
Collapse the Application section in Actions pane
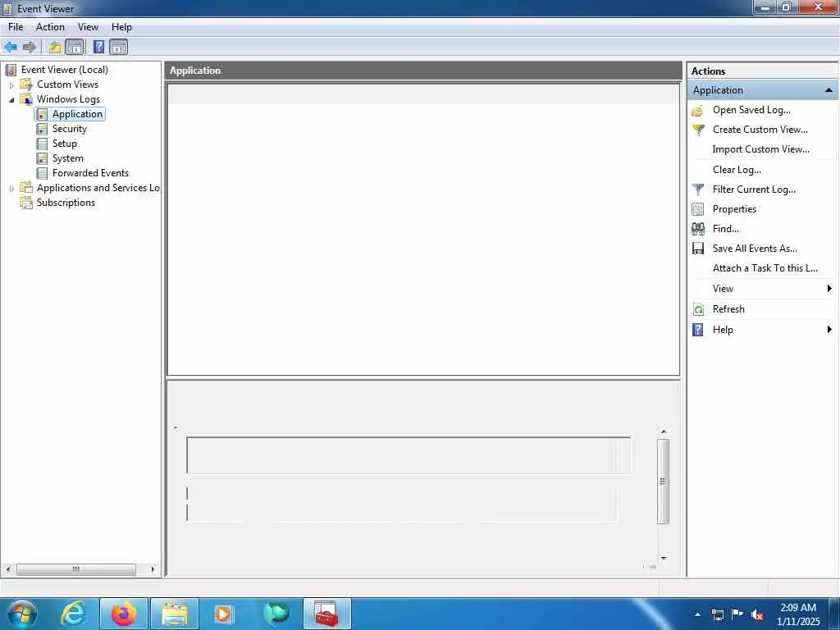coord(829,90)
